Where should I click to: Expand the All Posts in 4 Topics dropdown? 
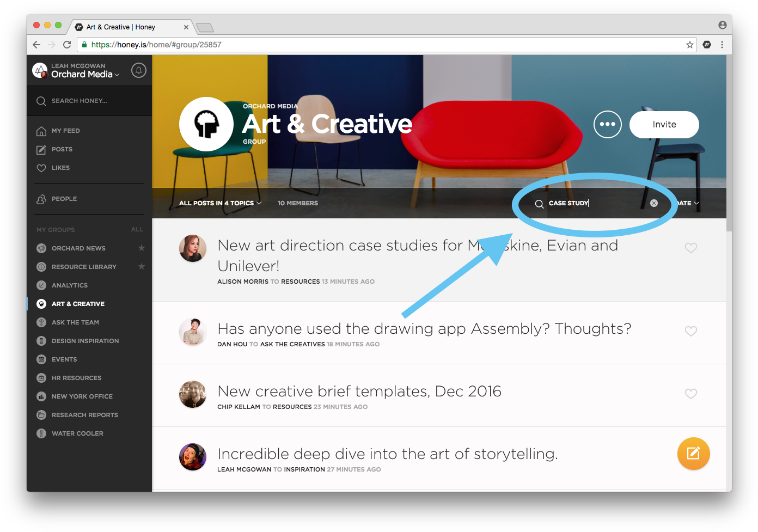pyautogui.click(x=220, y=203)
